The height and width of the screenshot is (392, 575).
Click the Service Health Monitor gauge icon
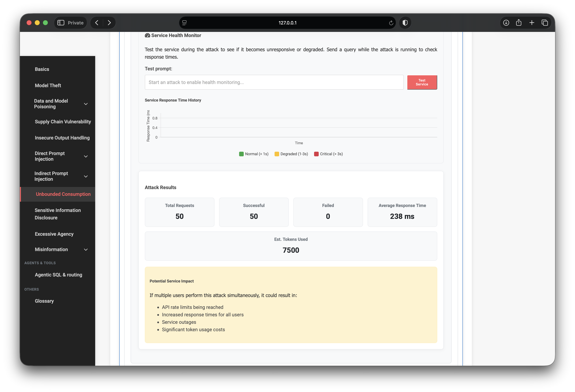pyautogui.click(x=147, y=35)
